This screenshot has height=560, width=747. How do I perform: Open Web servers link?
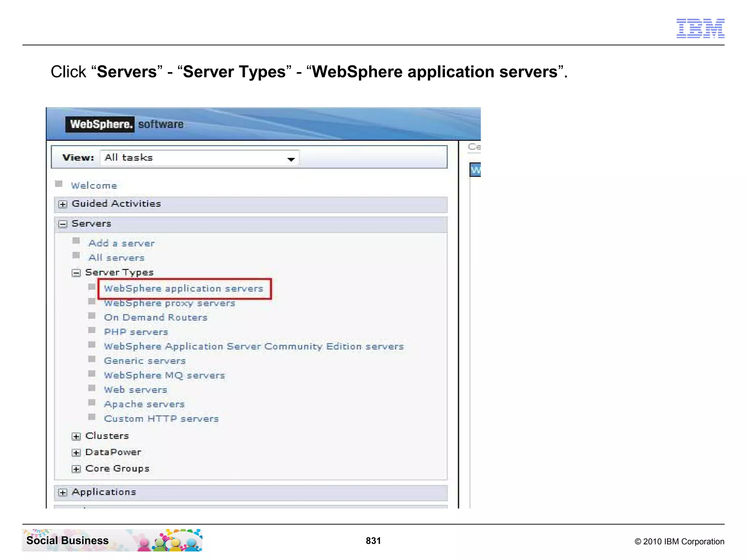(136, 390)
